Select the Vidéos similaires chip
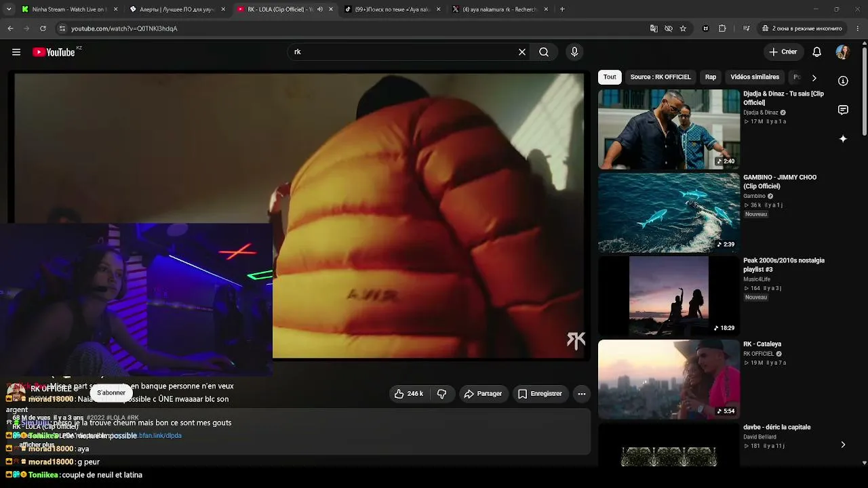Screen dimensions: 868x488 [x=755, y=77]
